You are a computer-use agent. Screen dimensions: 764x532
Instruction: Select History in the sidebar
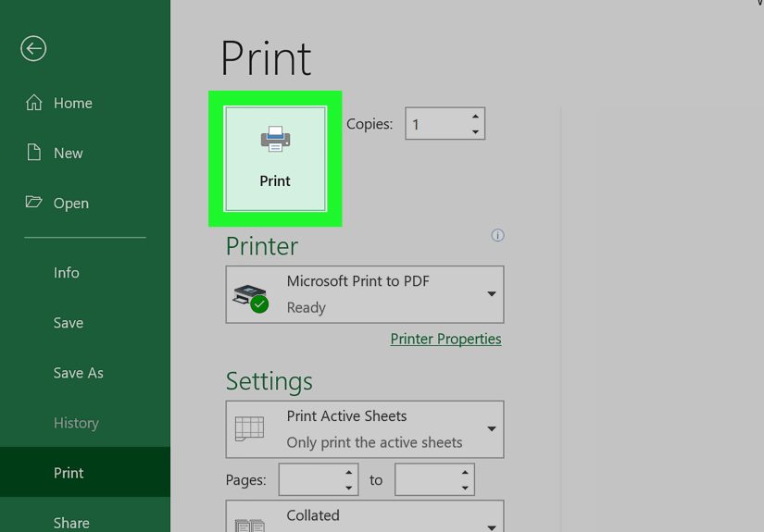pyautogui.click(x=76, y=423)
